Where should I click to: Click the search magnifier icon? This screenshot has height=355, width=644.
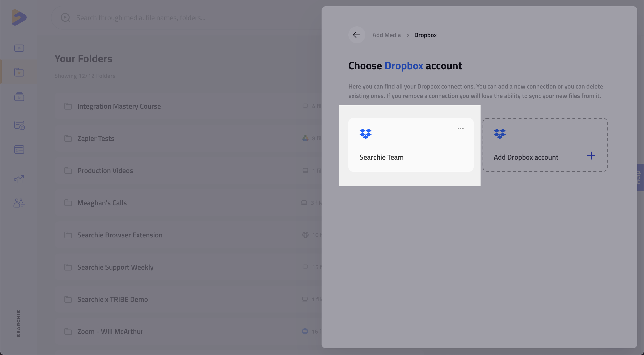(x=66, y=17)
